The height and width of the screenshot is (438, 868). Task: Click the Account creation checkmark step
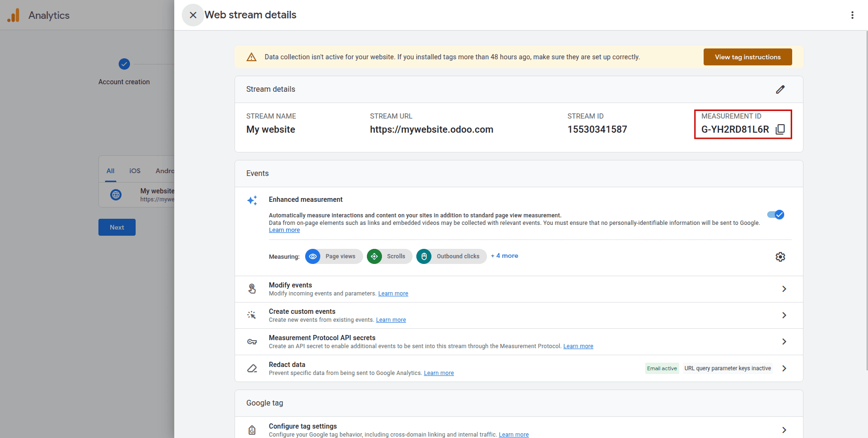coord(124,64)
